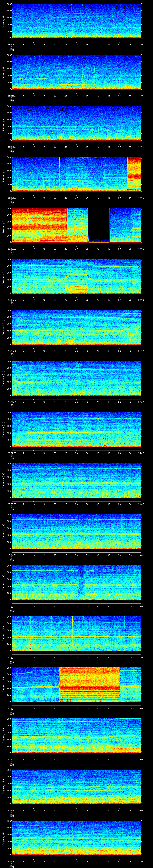This screenshot has height=868, width=153.
Task: Click the "19:00" end time label
Action: coord(141,249)
